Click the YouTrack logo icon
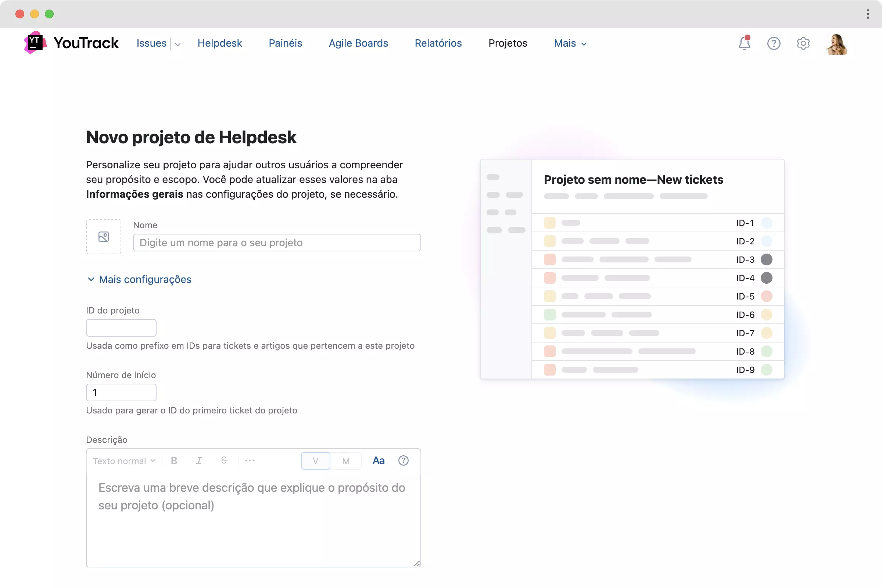Viewport: 882px width, 588px height. click(x=35, y=43)
